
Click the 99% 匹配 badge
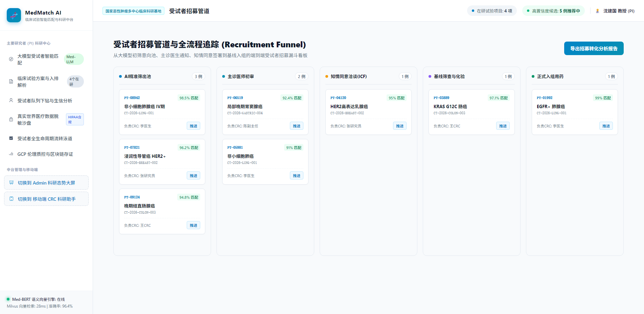(603, 98)
